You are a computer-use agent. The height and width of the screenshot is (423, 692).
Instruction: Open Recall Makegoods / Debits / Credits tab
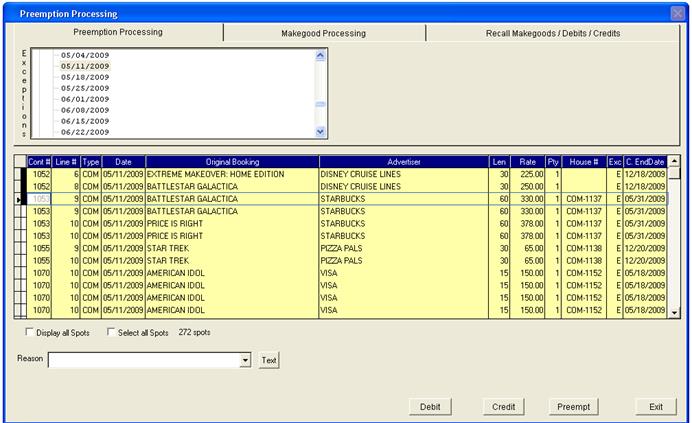[552, 33]
